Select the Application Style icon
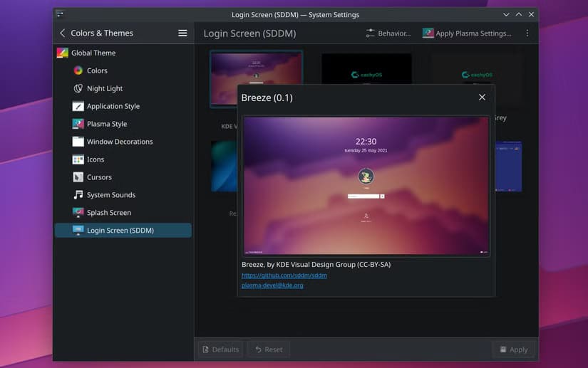588x368 pixels. [x=78, y=106]
